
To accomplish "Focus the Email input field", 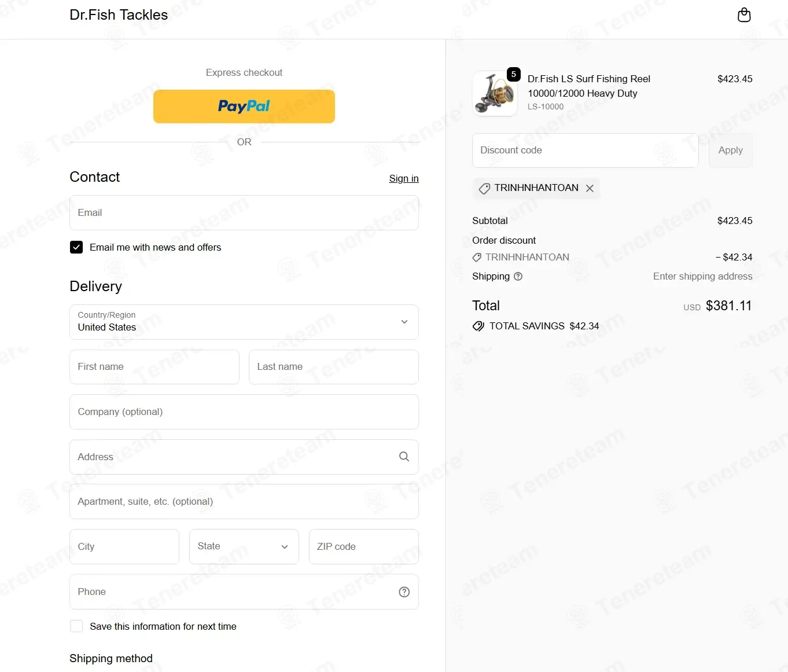I will click(244, 212).
